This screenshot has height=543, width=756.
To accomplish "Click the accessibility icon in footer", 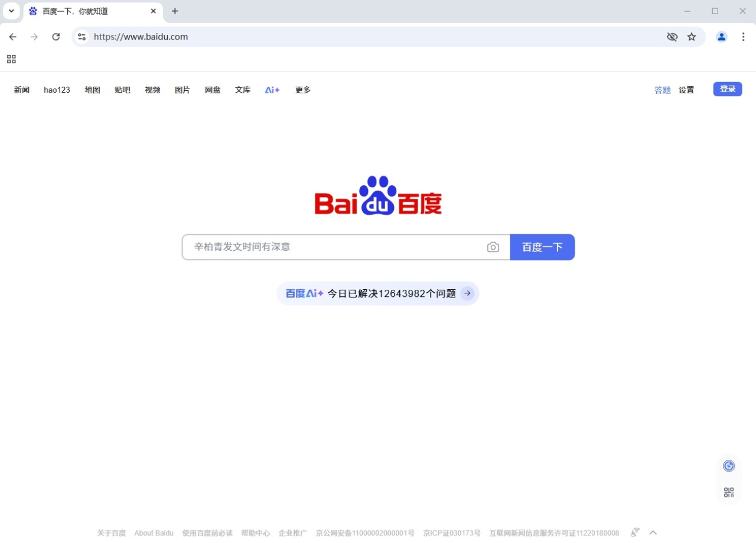I will pos(635,532).
